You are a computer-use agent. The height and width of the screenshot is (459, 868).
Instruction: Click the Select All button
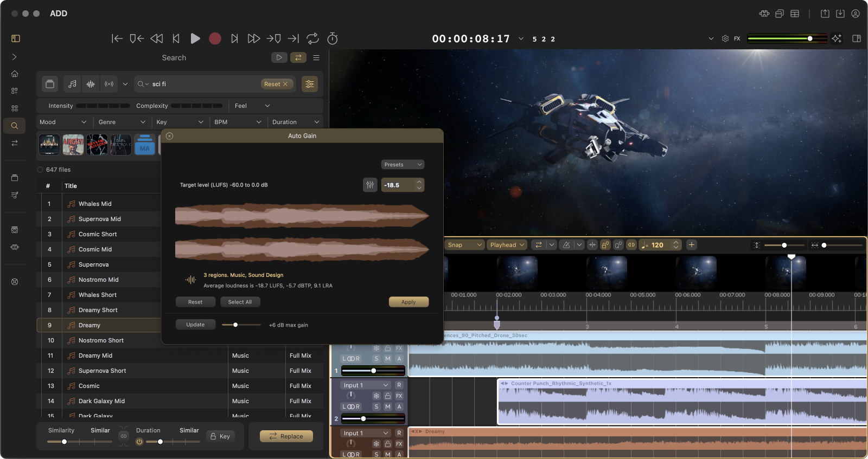pos(240,302)
